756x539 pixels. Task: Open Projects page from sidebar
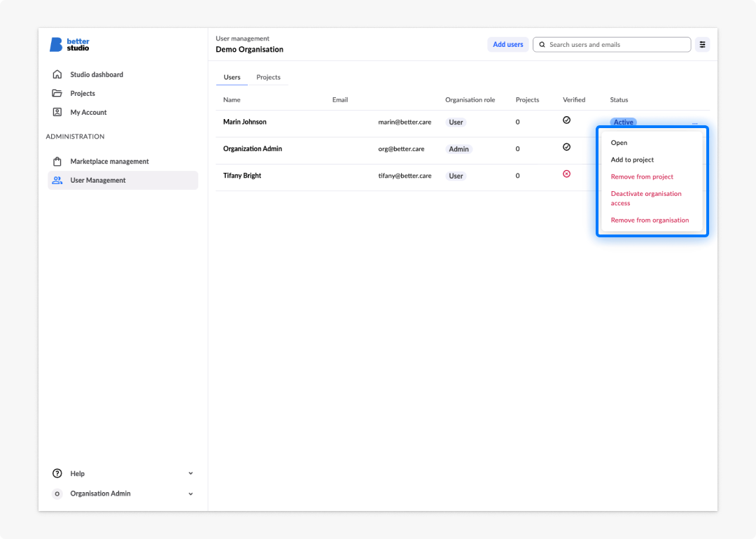(83, 93)
